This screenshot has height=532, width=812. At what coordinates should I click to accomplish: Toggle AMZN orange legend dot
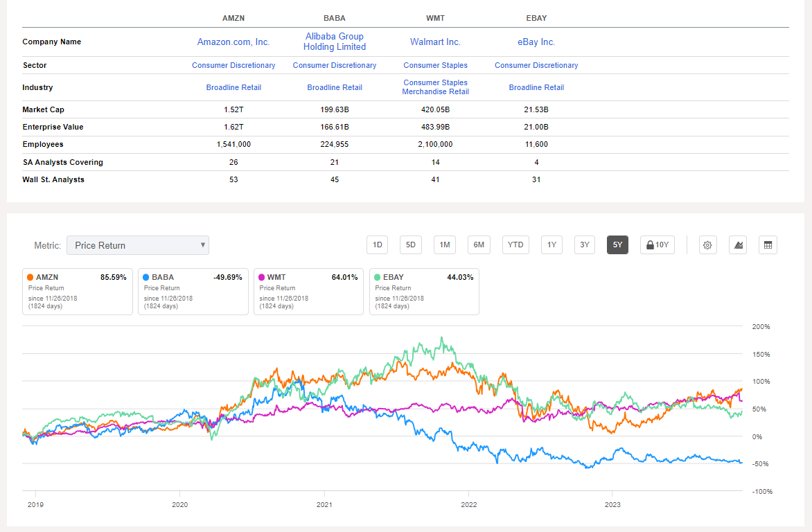click(30, 278)
